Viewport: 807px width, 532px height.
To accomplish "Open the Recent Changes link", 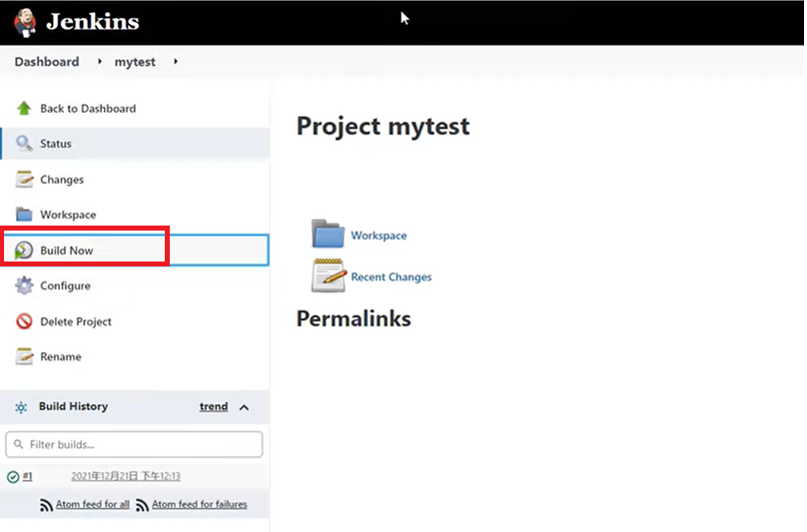I will pos(392,276).
